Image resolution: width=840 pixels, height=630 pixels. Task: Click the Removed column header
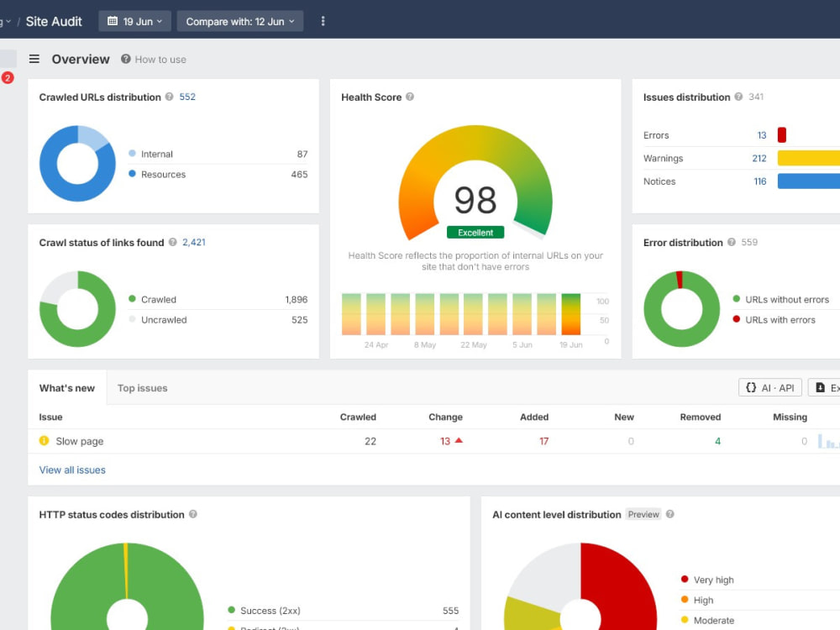pyautogui.click(x=701, y=417)
